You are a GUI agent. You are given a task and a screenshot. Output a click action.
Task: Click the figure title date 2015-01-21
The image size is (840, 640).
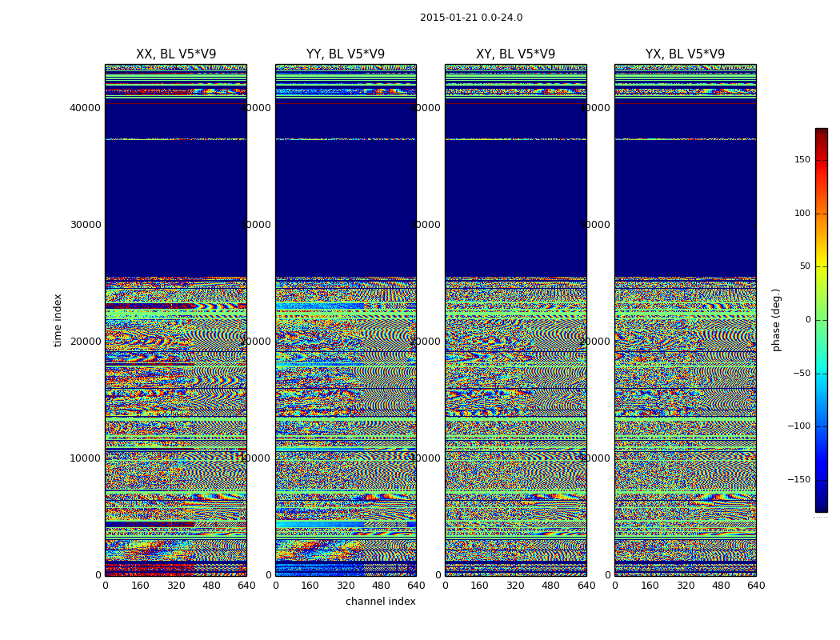(470, 18)
